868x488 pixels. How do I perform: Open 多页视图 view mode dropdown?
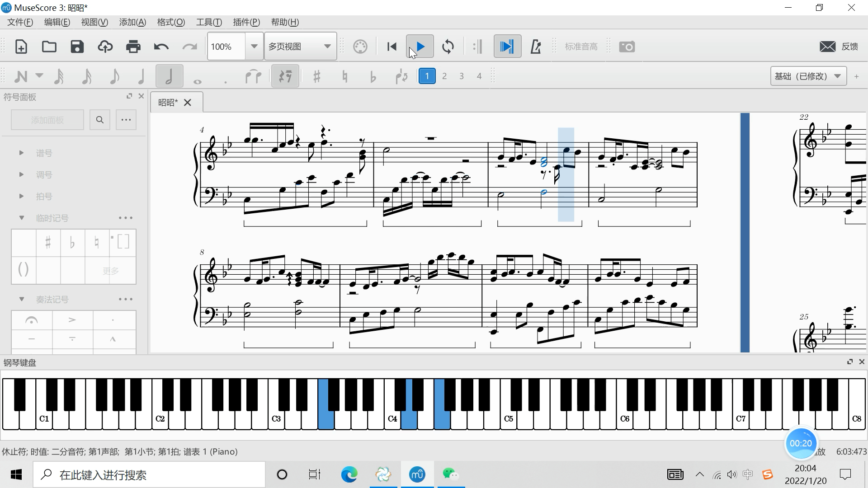point(326,47)
